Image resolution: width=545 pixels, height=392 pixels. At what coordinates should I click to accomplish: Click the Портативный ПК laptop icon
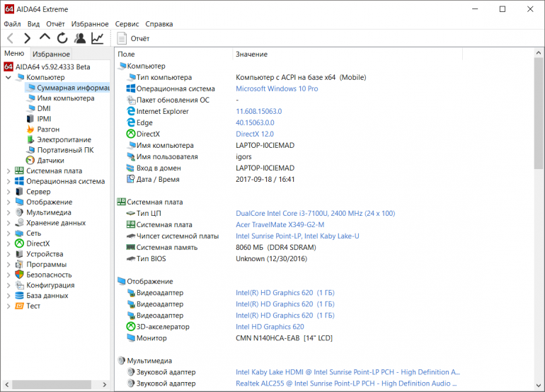(x=31, y=150)
